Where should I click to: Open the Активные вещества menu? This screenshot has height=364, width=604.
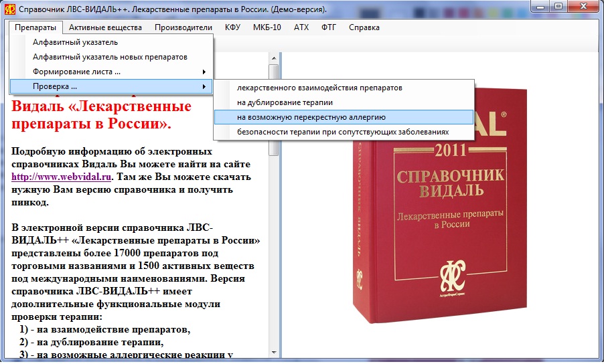(x=105, y=27)
